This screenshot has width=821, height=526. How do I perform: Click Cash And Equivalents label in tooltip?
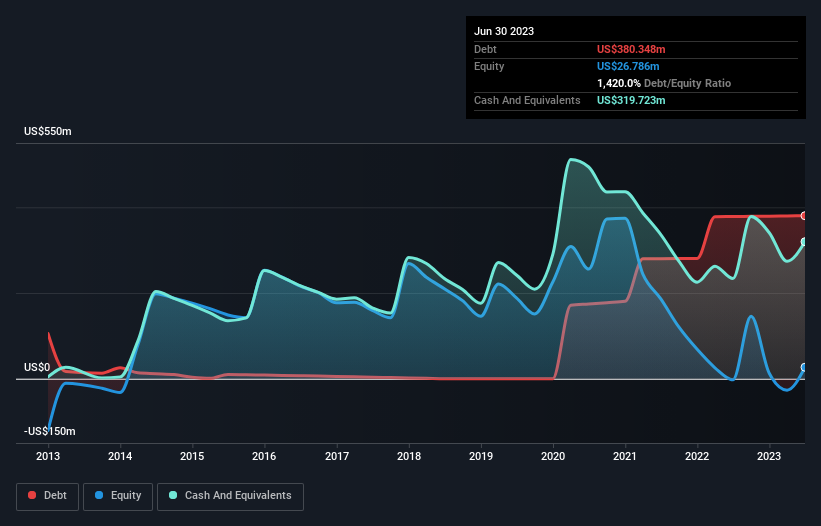click(527, 100)
